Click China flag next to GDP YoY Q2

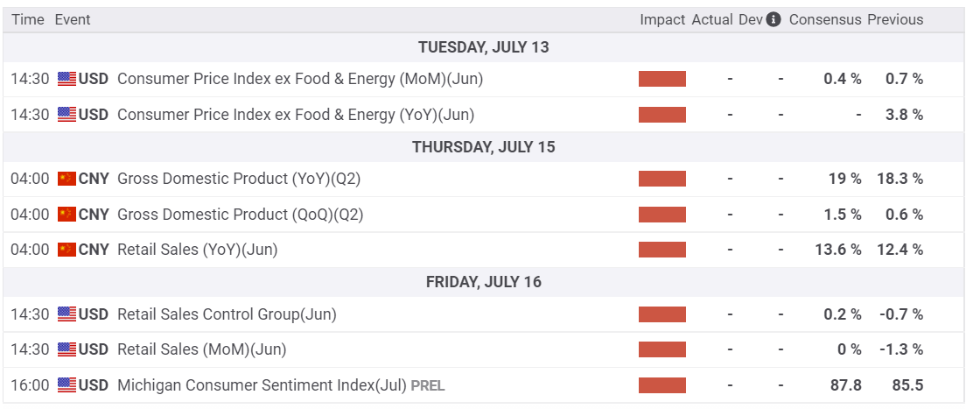point(66,179)
